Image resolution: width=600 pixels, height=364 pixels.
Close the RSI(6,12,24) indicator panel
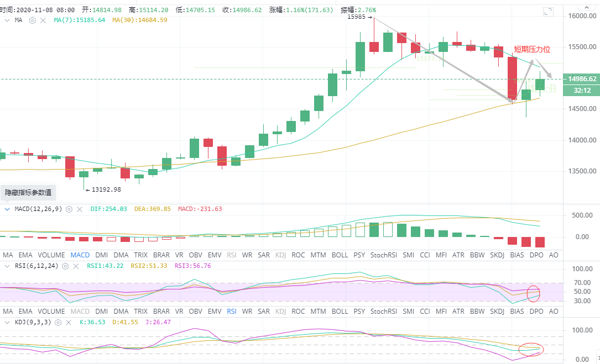(75, 266)
